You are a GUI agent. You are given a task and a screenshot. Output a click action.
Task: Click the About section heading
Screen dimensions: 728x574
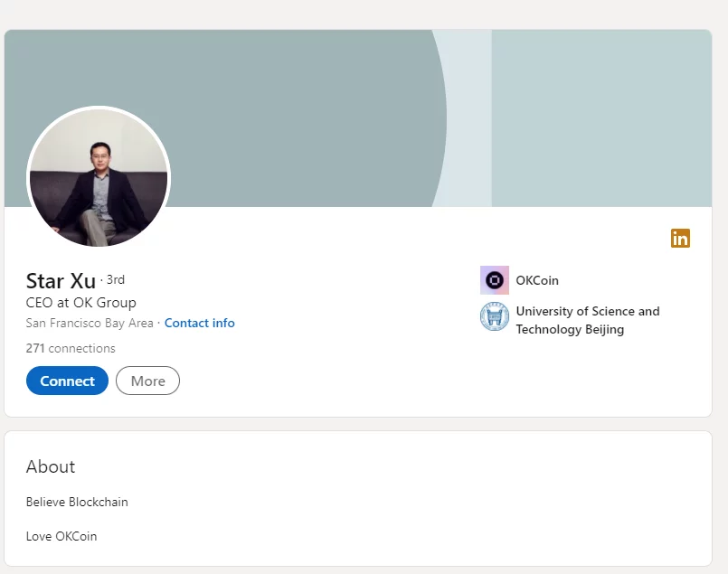(x=51, y=466)
